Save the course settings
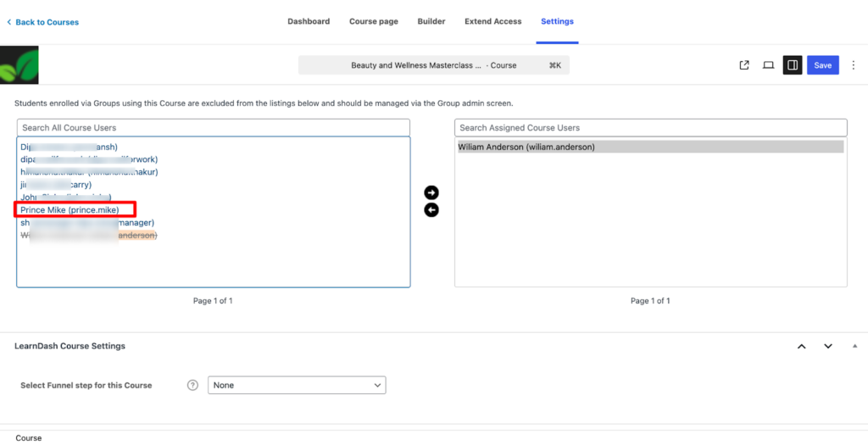Screen dimensions: 868x445 pos(822,65)
